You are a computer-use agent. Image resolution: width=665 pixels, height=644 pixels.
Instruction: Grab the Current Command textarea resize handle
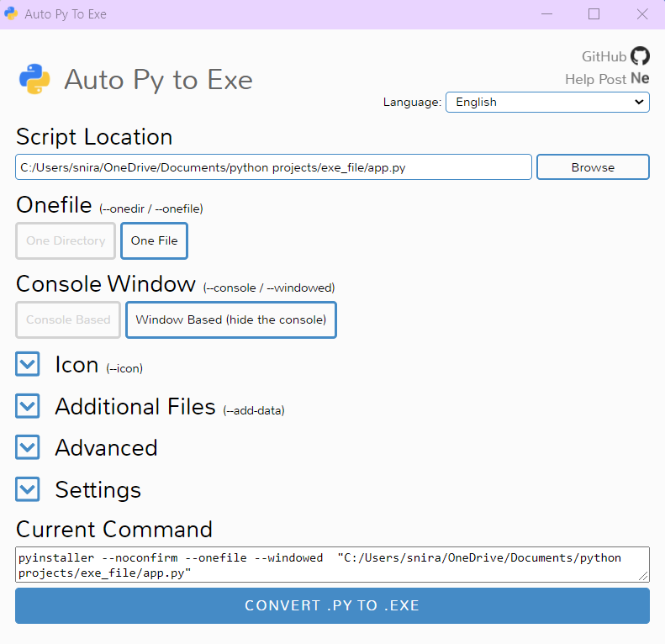[643, 576]
